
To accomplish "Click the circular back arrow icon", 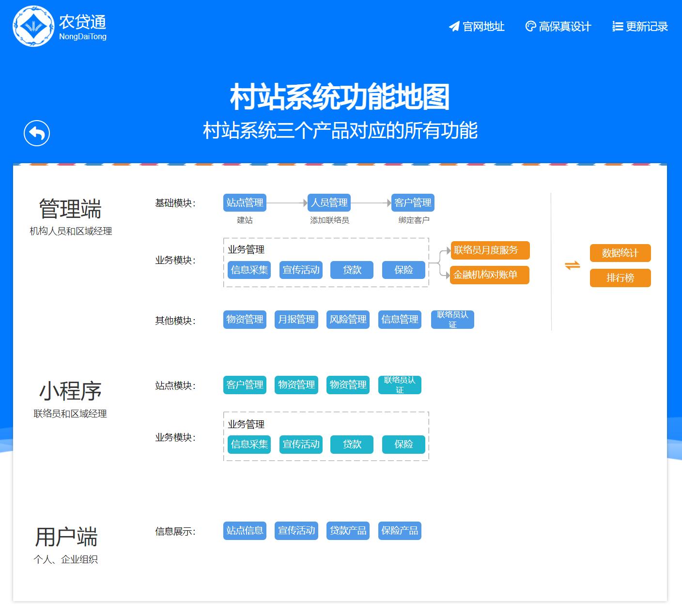I will pyautogui.click(x=37, y=133).
